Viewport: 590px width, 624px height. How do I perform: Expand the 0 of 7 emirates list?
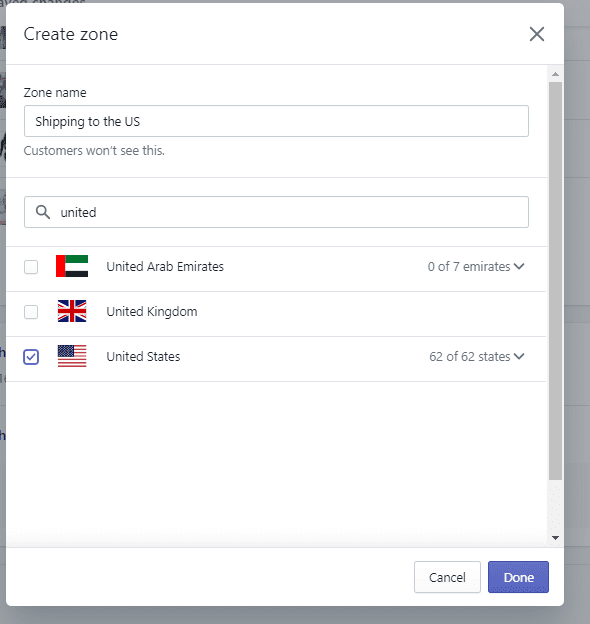tap(476, 266)
